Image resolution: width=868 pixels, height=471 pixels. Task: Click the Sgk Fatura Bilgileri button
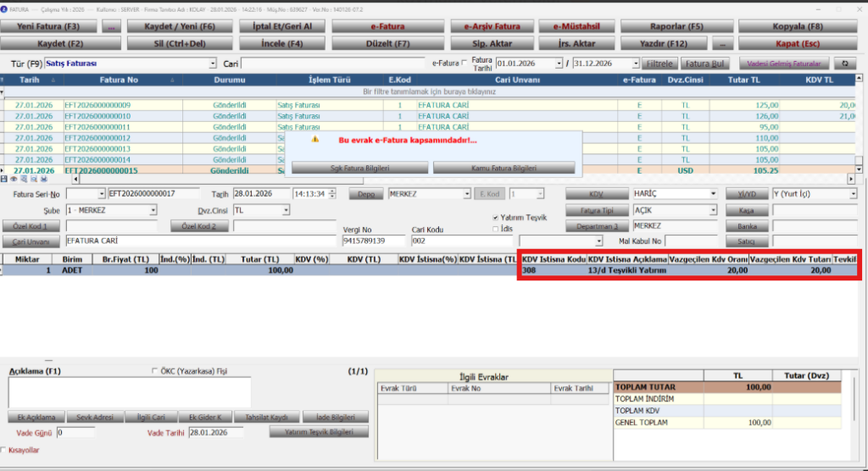359,168
